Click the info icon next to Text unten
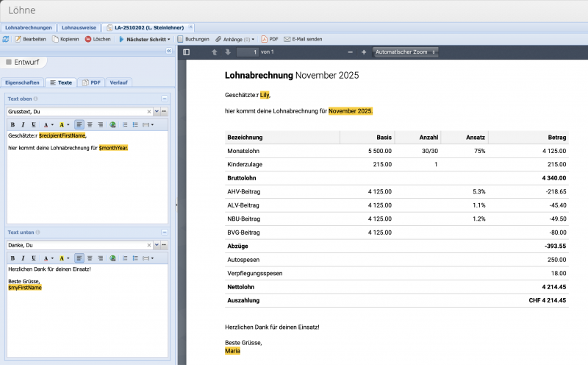 [x=37, y=233]
